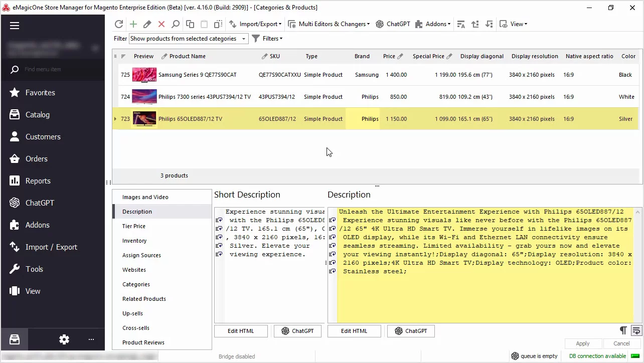Image resolution: width=644 pixels, height=363 pixels.
Task: Open the Filters dropdown with the funnel
Action: (267, 39)
